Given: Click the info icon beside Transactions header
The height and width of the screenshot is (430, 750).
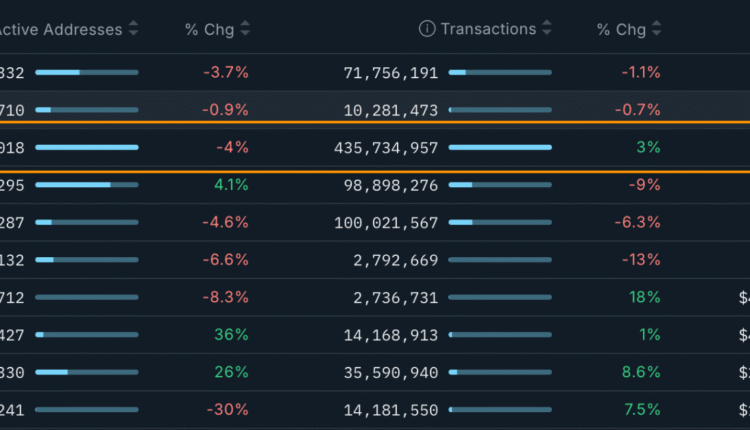Looking at the screenshot, I should 427,29.
